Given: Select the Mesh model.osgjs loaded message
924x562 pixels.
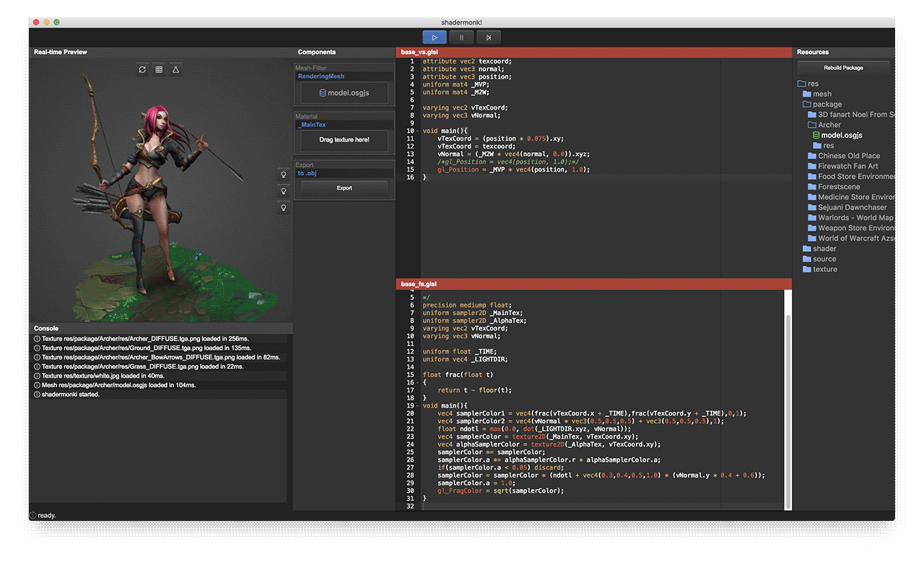Looking at the screenshot, I should tap(159, 385).
